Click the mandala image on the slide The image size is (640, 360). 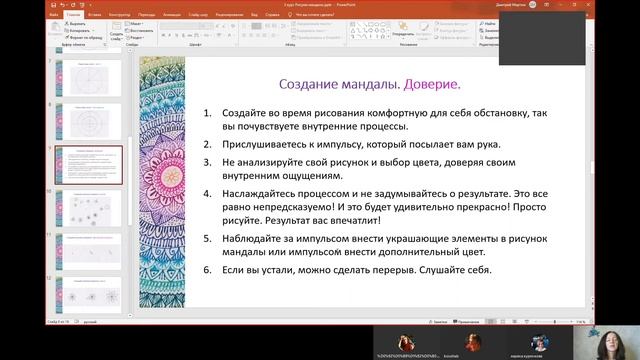click(x=162, y=182)
